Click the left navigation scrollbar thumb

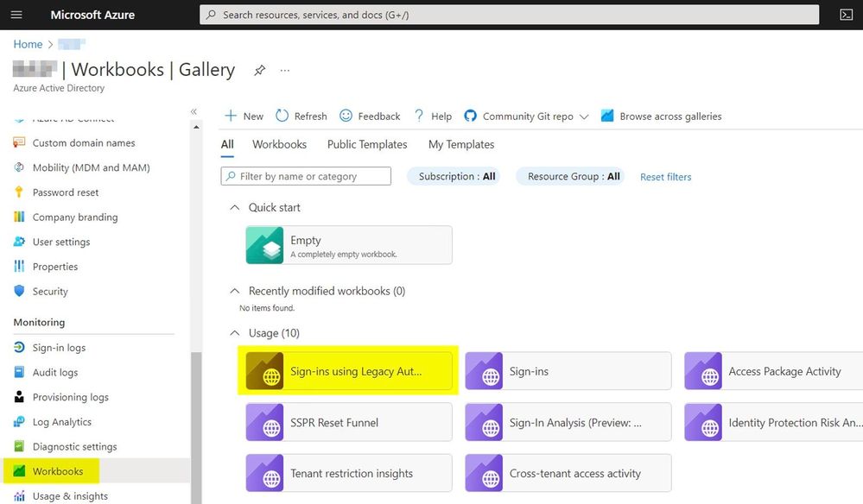tap(196, 427)
